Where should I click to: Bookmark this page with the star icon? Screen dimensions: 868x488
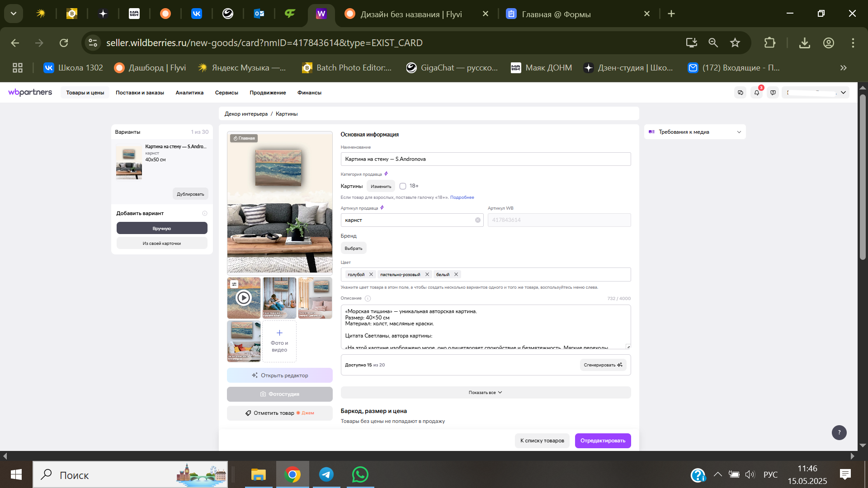[735, 42]
